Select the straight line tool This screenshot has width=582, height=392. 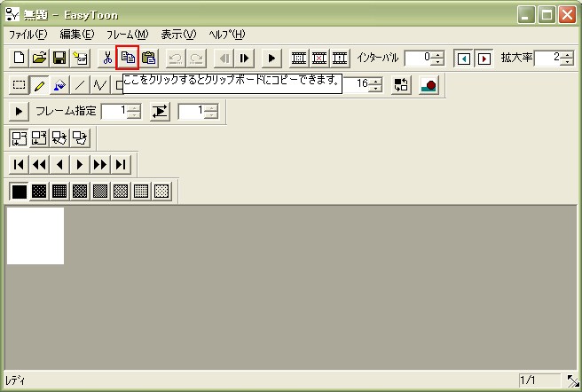(x=80, y=85)
